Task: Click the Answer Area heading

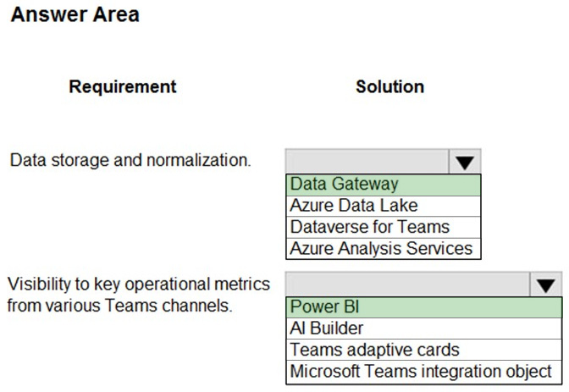Action: tap(75, 15)
